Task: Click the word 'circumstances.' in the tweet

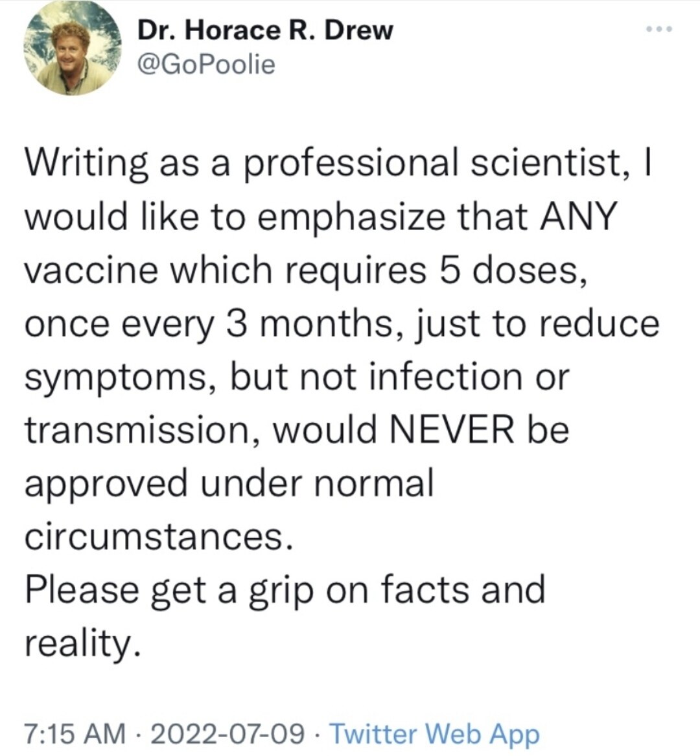Action: 154,536
